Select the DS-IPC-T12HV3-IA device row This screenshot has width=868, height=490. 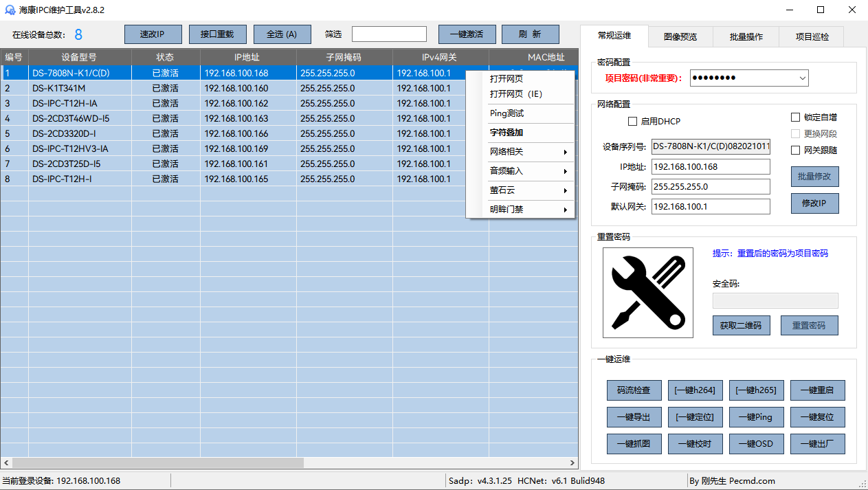233,148
